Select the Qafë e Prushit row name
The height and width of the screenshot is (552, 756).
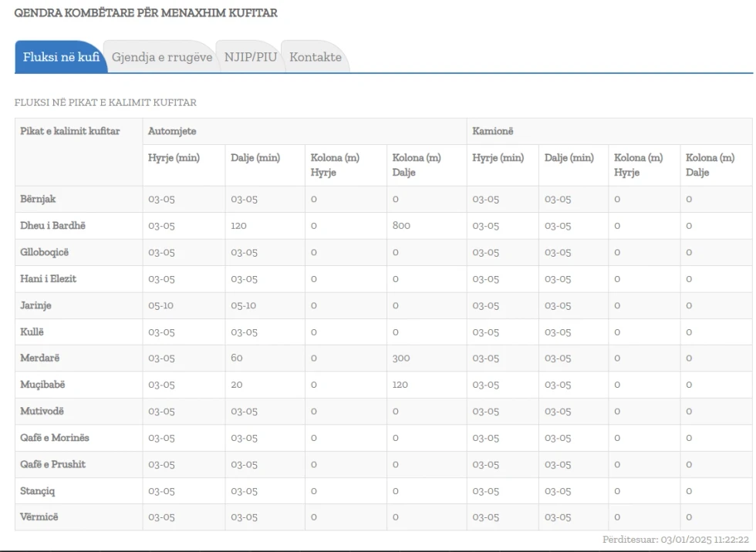point(53,464)
